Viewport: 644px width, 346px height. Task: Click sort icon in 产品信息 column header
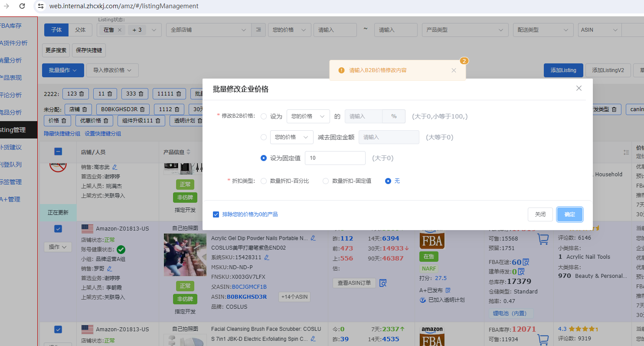(188, 152)
